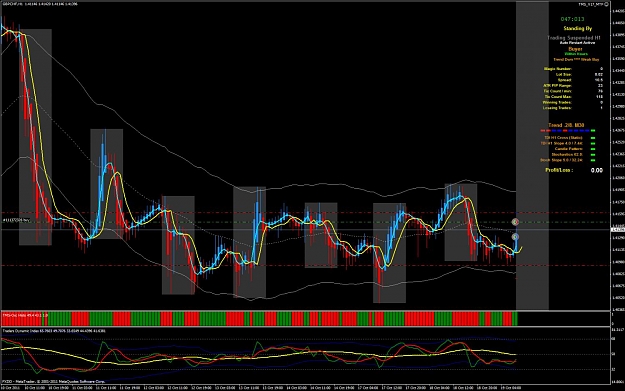Click the Auto Restart Active label
The image size is (625, 391).
click(x=577, y=43)
